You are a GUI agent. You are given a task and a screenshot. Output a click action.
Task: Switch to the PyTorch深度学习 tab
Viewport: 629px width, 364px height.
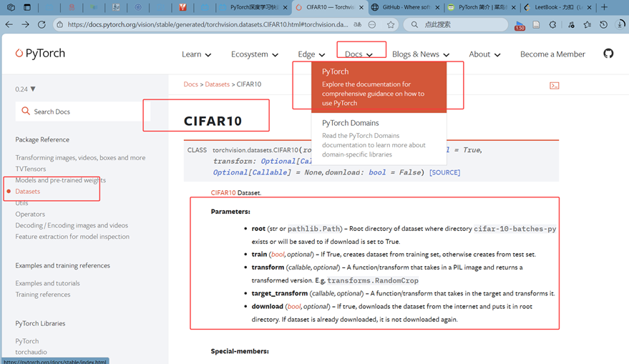(x=254, y=7)
